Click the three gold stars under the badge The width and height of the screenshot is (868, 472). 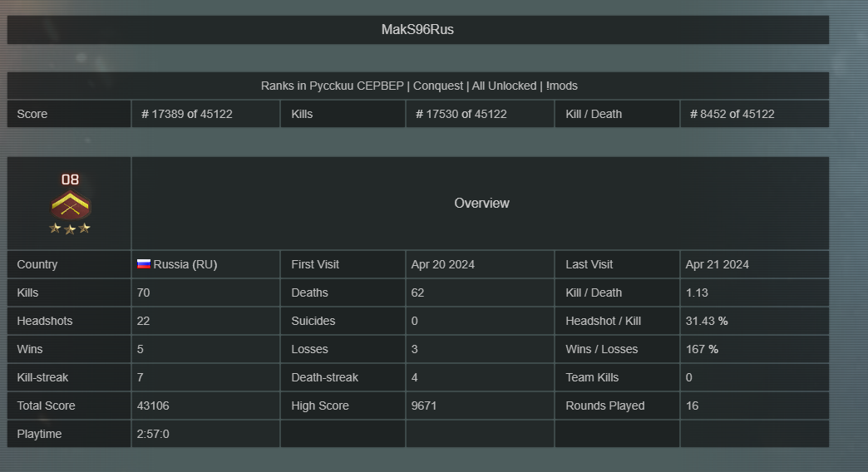[70, 229]
